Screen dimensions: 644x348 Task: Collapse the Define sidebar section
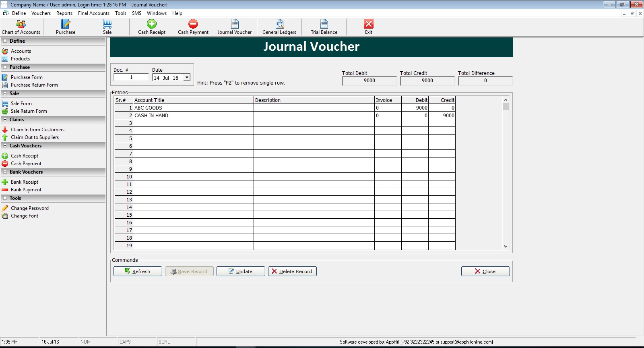click(x=5, y=41)
